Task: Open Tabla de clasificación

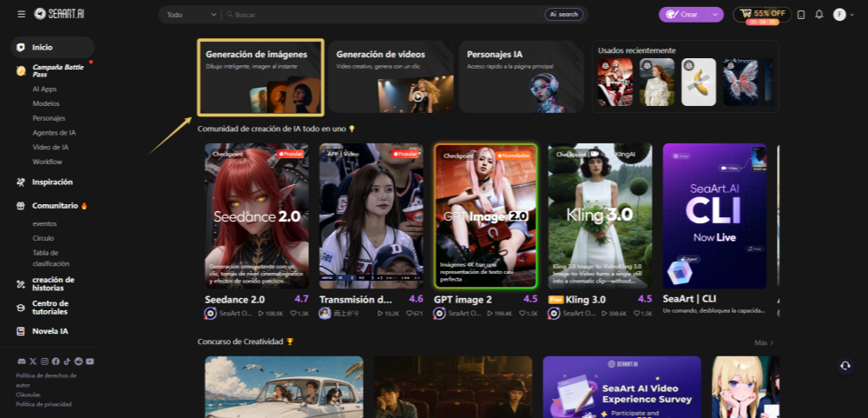Action: click(x=51, y=258)
